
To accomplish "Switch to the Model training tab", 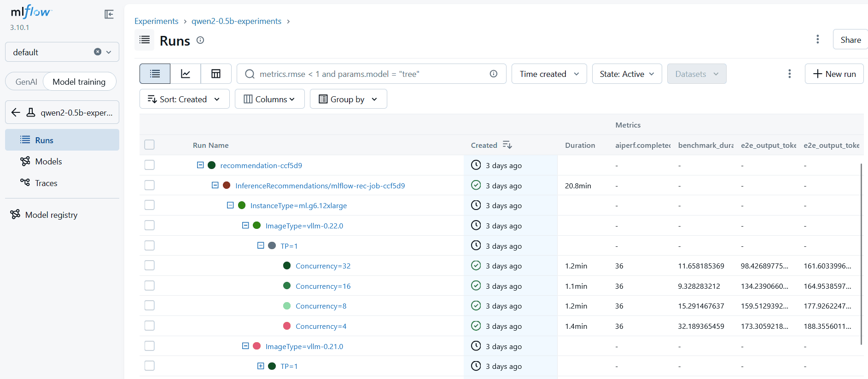I will (79, 82).
